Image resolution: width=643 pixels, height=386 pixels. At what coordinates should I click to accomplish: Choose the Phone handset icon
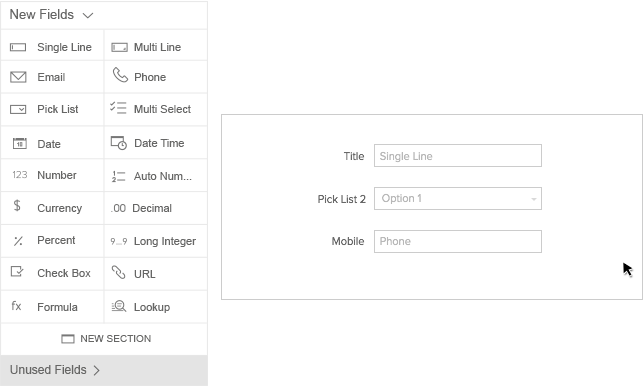point(120,75)
